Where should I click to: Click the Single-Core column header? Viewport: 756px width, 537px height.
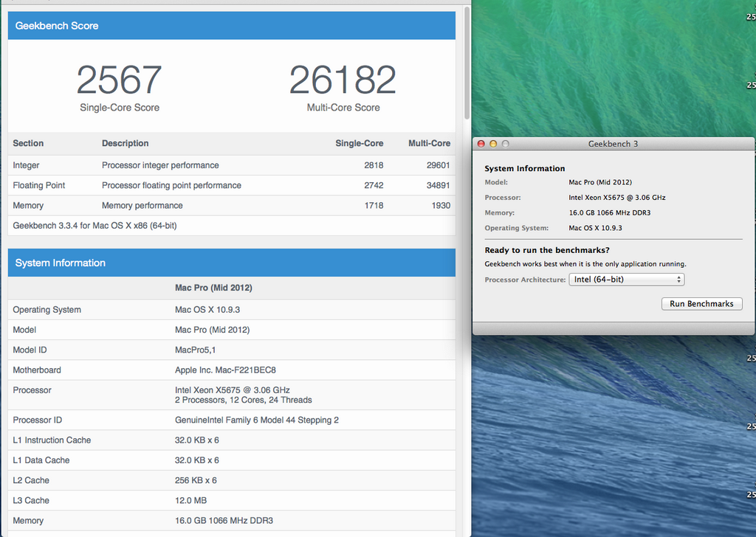(360, 143)
